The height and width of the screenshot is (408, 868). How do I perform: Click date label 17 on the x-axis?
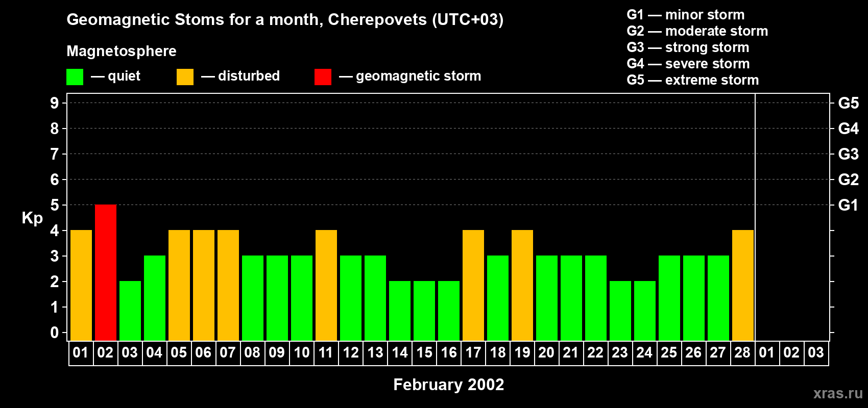tap(473, 352)
